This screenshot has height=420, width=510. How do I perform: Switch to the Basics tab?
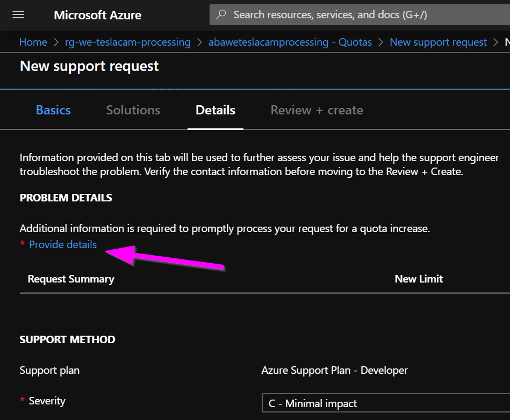[53, 110]
